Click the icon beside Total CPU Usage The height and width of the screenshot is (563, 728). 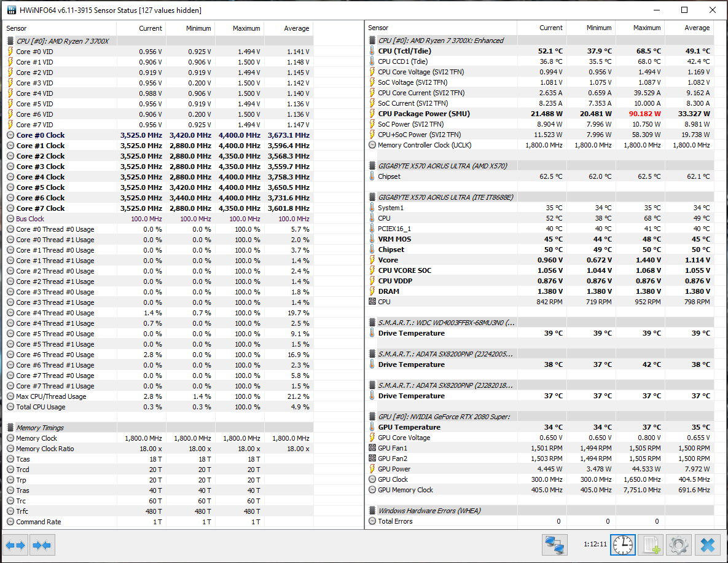click(10, 407)
